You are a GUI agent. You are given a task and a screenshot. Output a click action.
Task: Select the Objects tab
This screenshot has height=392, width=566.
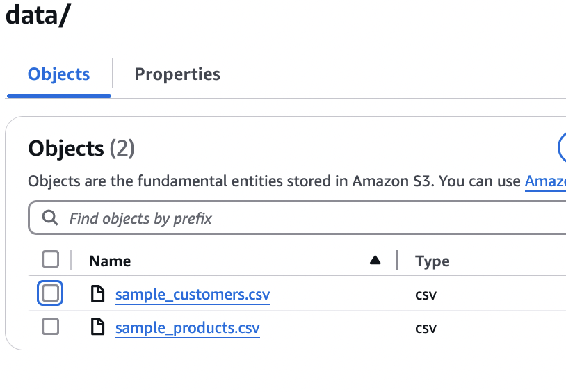[58, 74]
